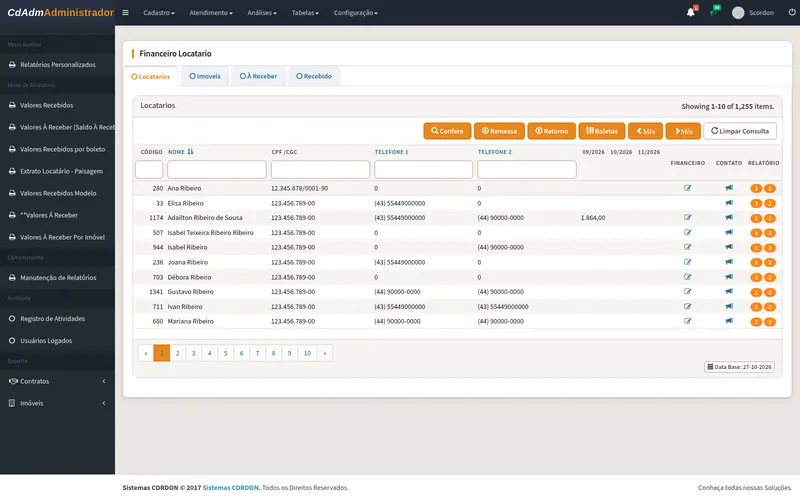This screenshot has height=500, width=800.
Task: Open financeiro edit icon for Gustavo Ribeiro
Action: [x=687, y=292]
